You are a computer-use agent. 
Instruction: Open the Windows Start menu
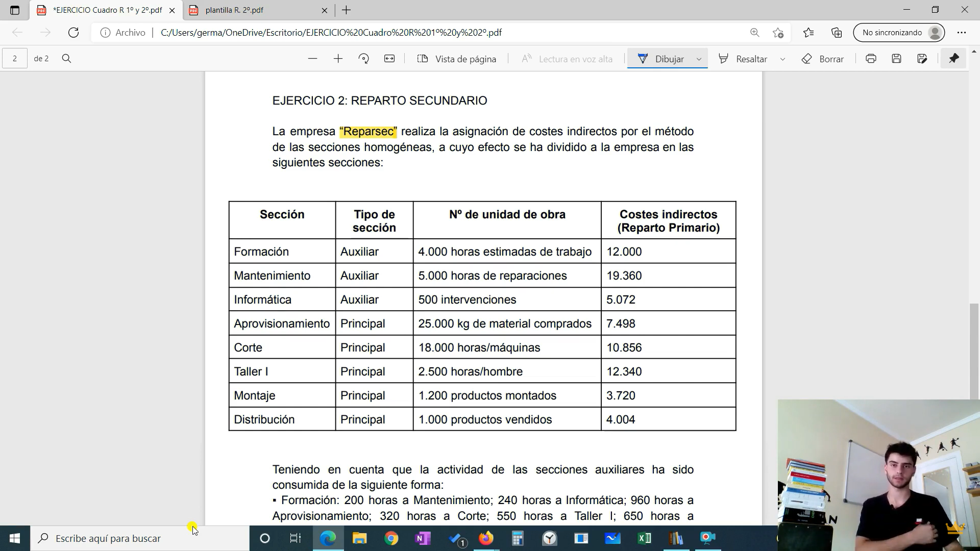pyautogui.click(x=15, y=538)
